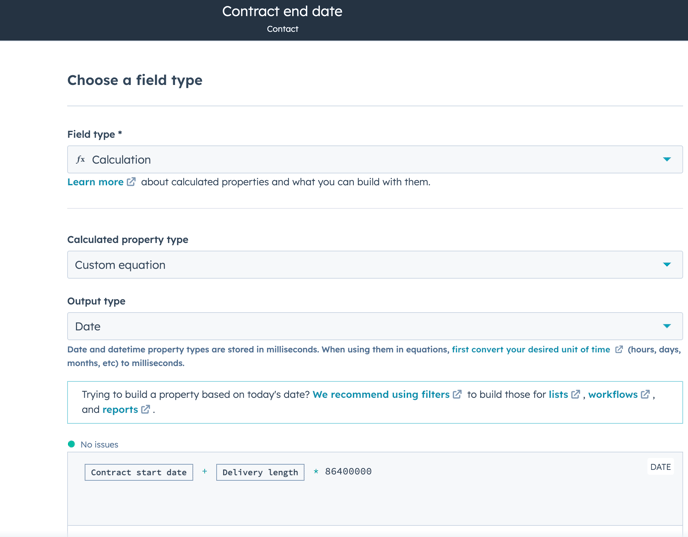Click the Calculated property type label

128,240
